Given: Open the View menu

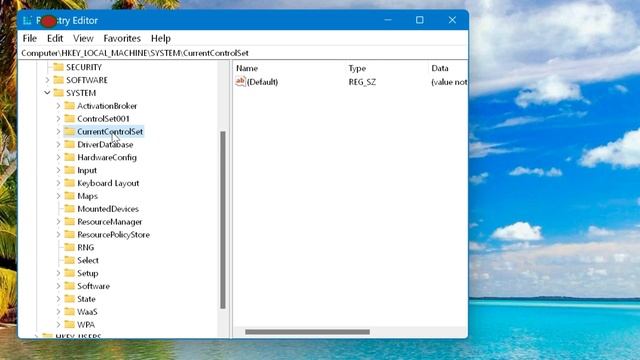Looking at the screenshot, I should [x=83, y=38].
